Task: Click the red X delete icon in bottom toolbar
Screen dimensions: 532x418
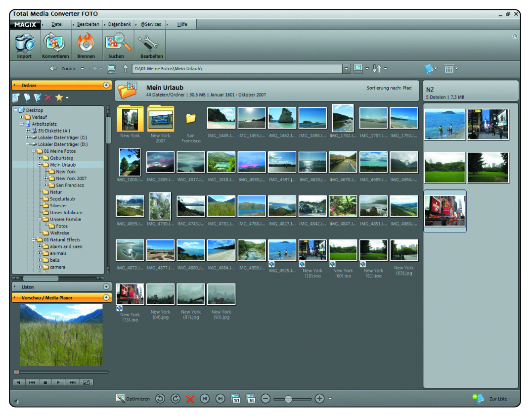Action: click(190, 398)
